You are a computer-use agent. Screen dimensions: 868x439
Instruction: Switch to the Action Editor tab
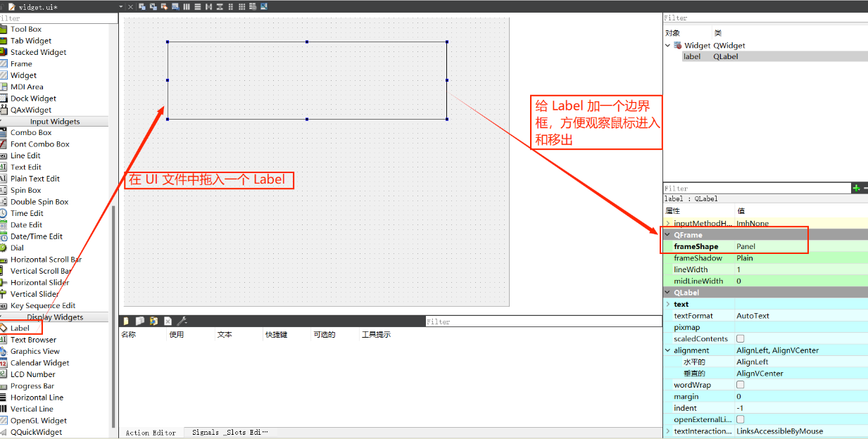click(151, 433)
